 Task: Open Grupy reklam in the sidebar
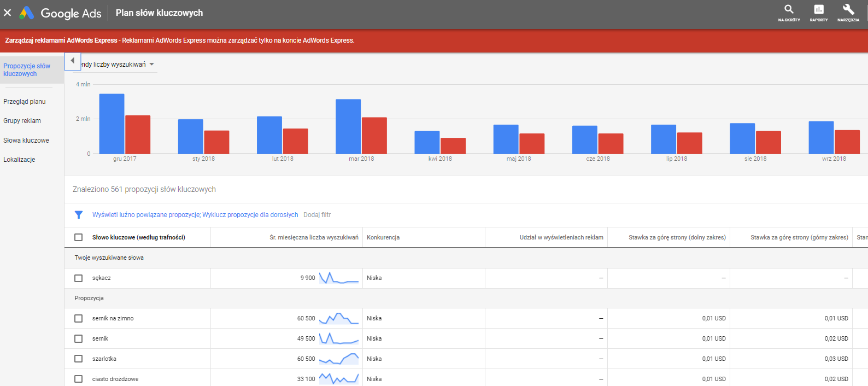click(22, 121)
